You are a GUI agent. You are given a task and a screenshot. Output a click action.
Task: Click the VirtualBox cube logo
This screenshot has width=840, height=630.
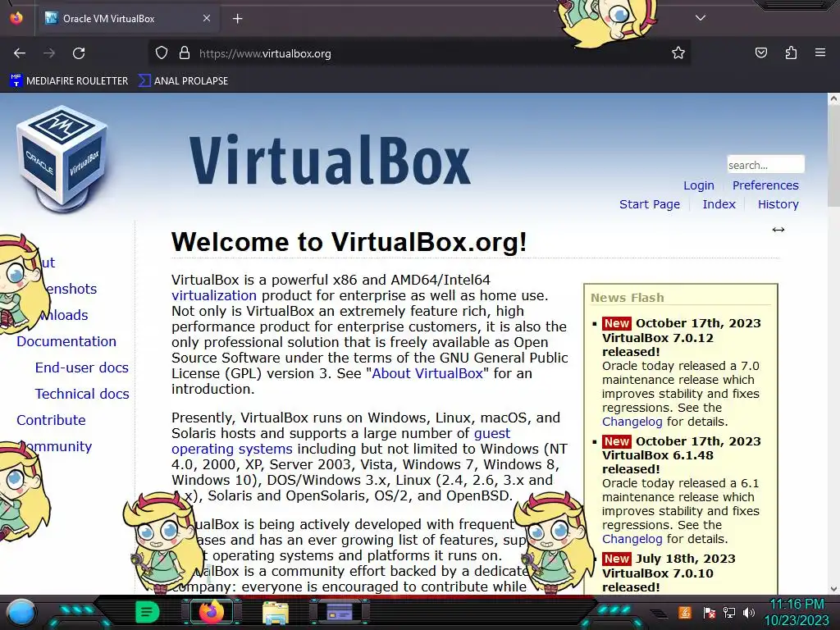click(x=62, y=159)
